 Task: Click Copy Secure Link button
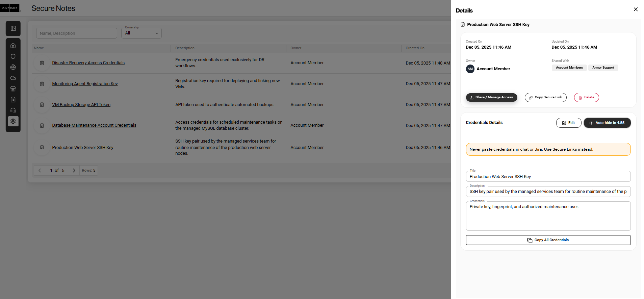tap(545, 97)
